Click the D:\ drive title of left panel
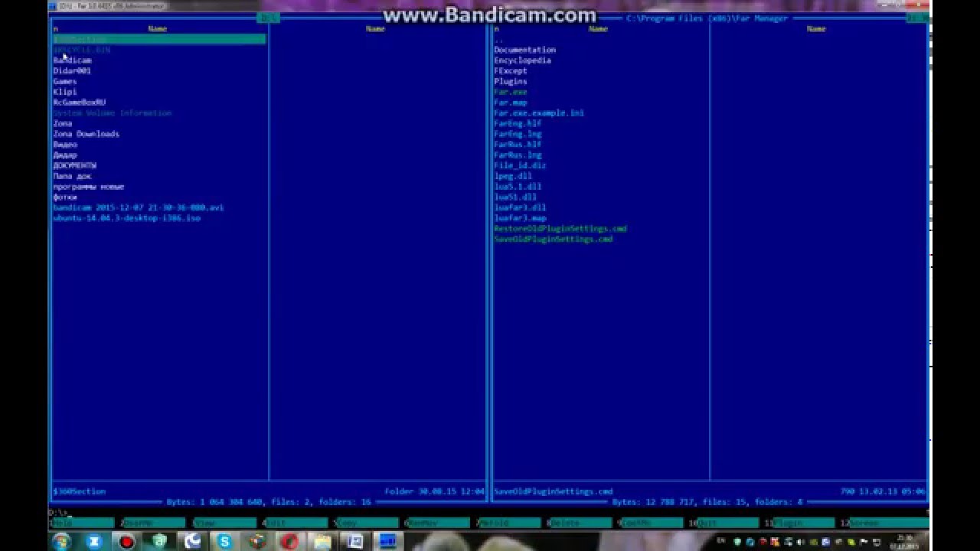 (268, 18)
